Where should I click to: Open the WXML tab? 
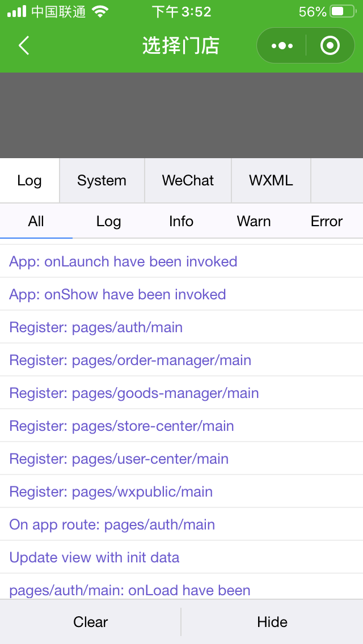click(271, 180)
